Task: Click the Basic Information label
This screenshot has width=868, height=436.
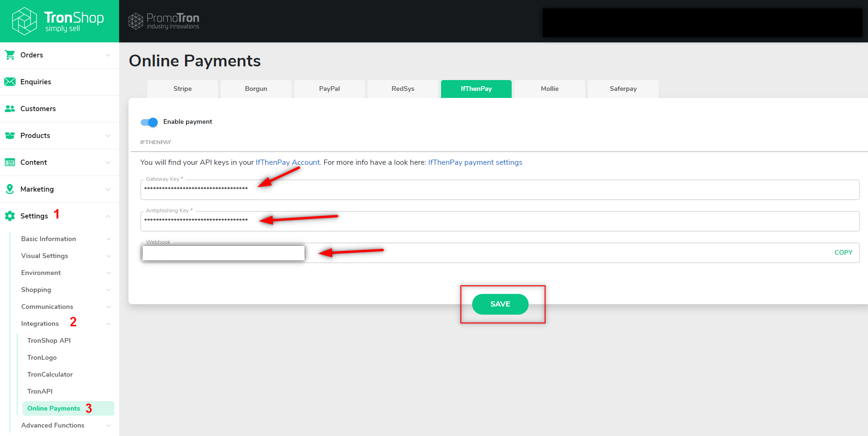Action: pyautogui.click(x=48, y=239)
